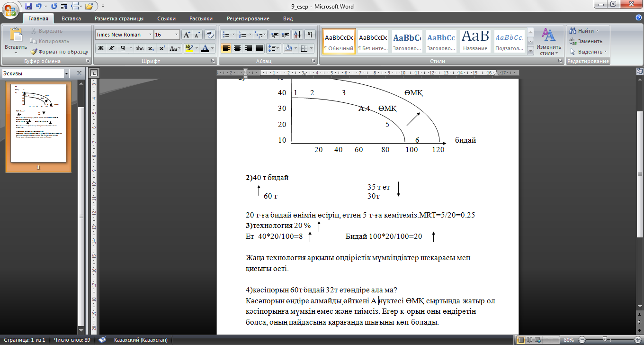Viewport: 644px width, 345px height.
Task: Clear formatting with the eraser icon
Action: pyautogui.click(x=209, y=35)
